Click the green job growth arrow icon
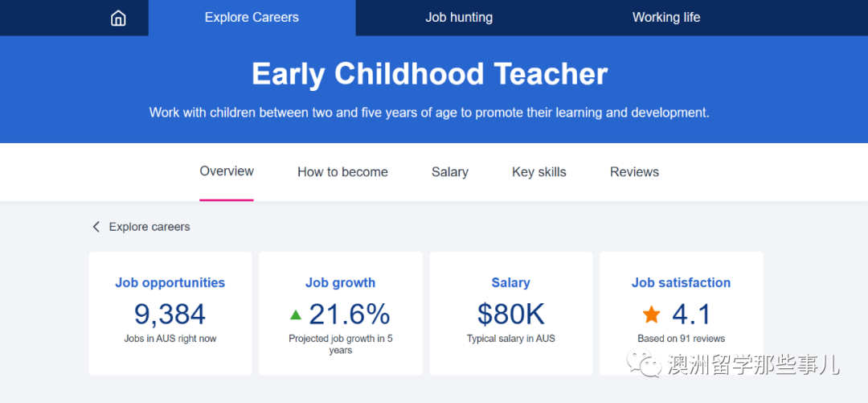The image size is (868, 403). coord(296,315)
